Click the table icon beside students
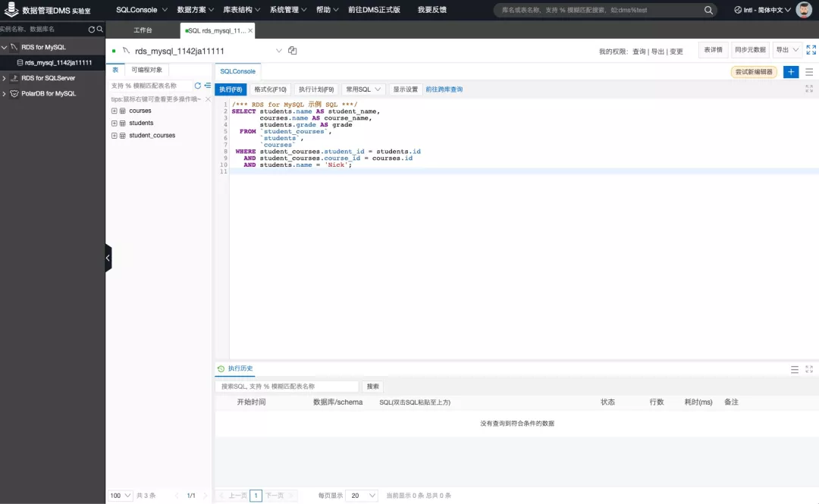Viewport: 819px width, 504px height. point(123,124)
